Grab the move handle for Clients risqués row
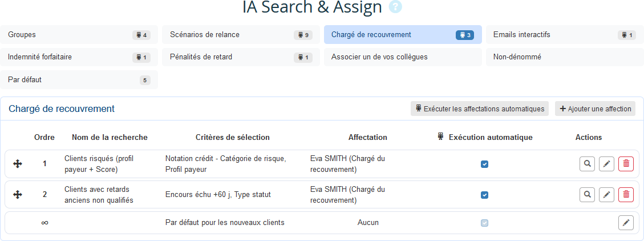The image size is (644, 241). pyautogui.click(x=18, y=164)
